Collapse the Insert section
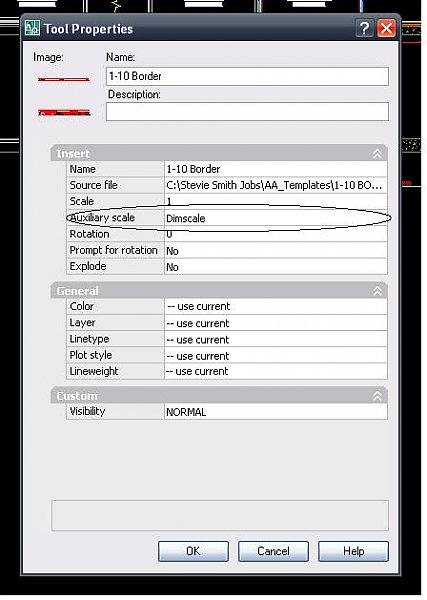 [377, 154]
